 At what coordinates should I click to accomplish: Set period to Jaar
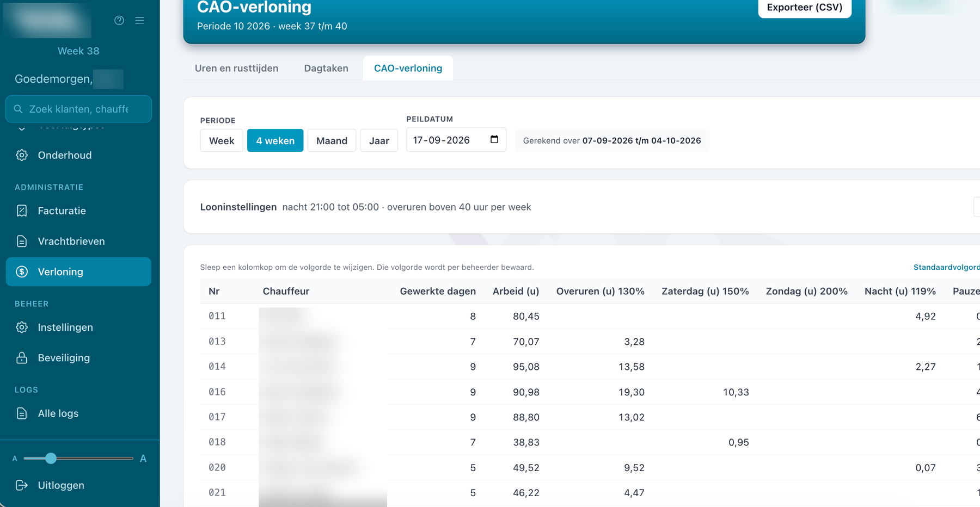[379, 140]
